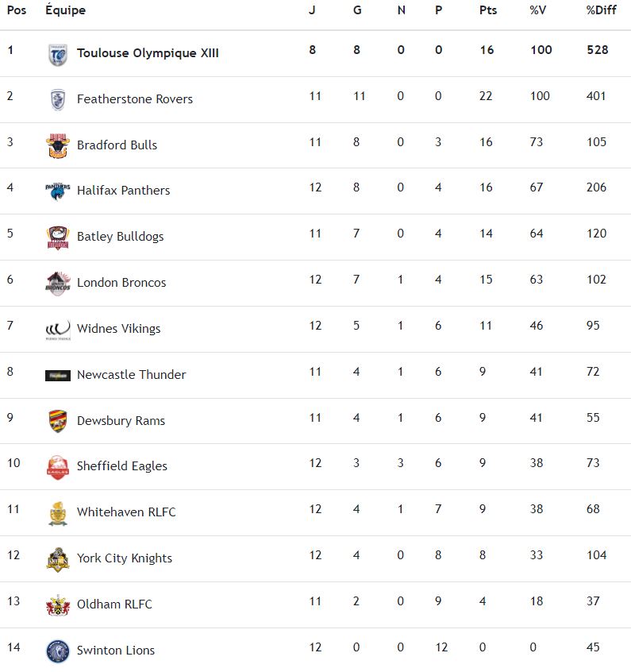Open the Dewsbury Rams team page link

point(121,420)
